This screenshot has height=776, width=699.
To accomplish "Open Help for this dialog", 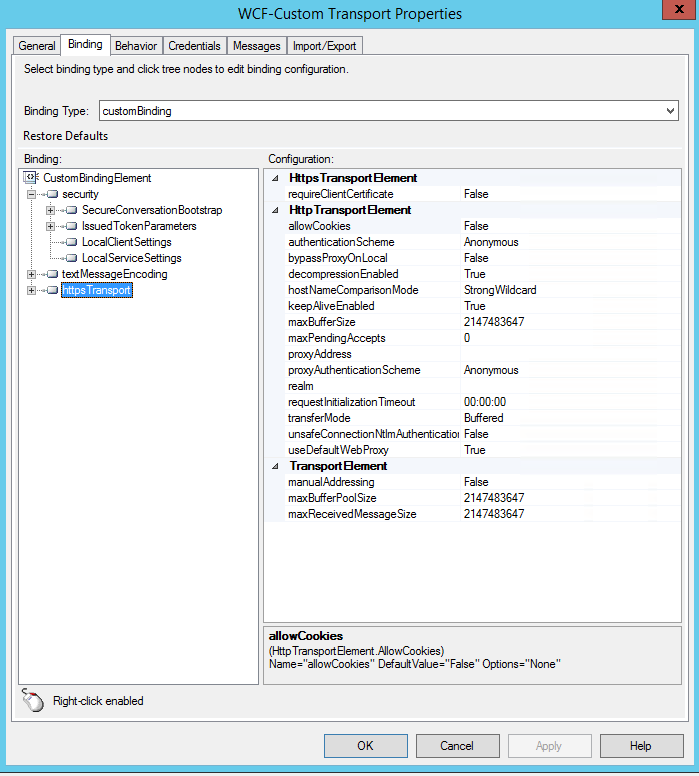I will pos(642,746).
